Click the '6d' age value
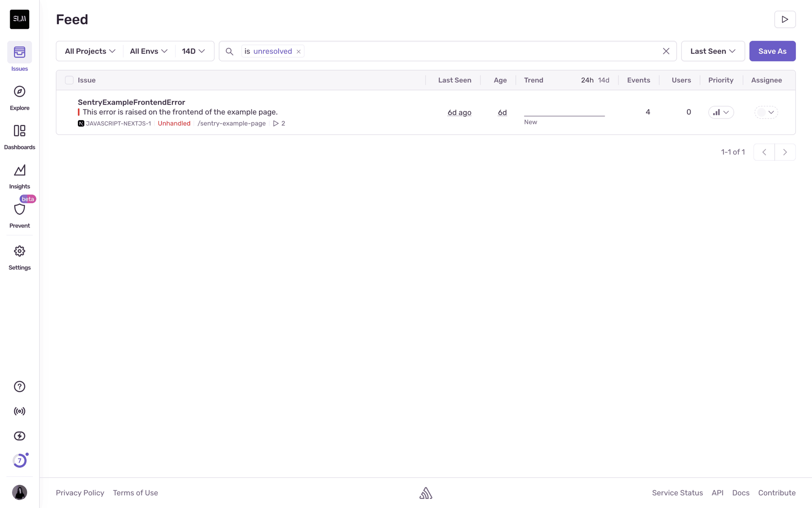812x508 pixels. coord(502,112)
